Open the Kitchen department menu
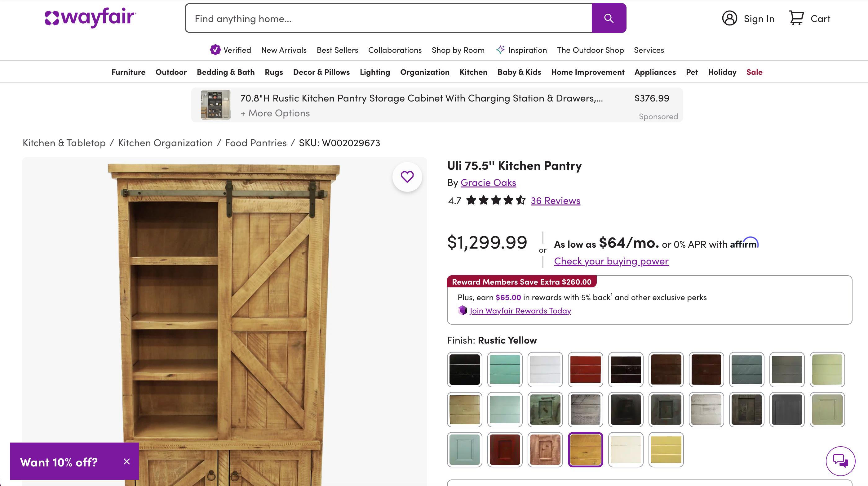Viewport: 868px width, 486px height. pyautogui.click(x=473, y=72)
